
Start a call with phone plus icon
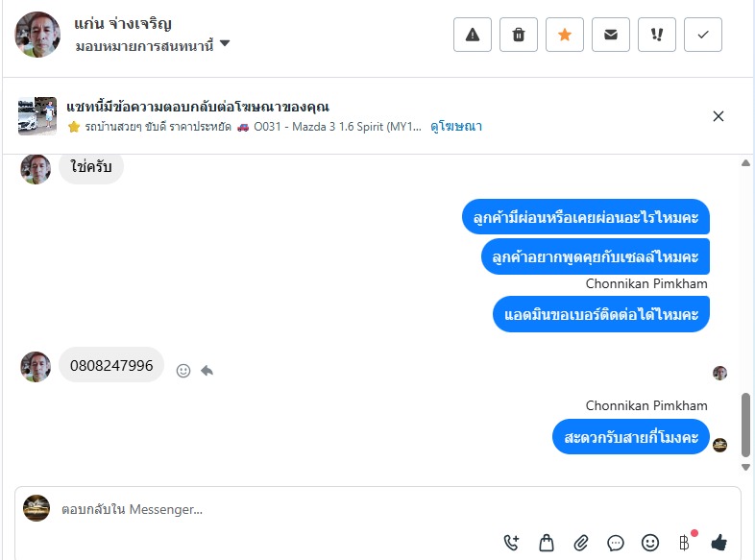click(x=511, y=543)
